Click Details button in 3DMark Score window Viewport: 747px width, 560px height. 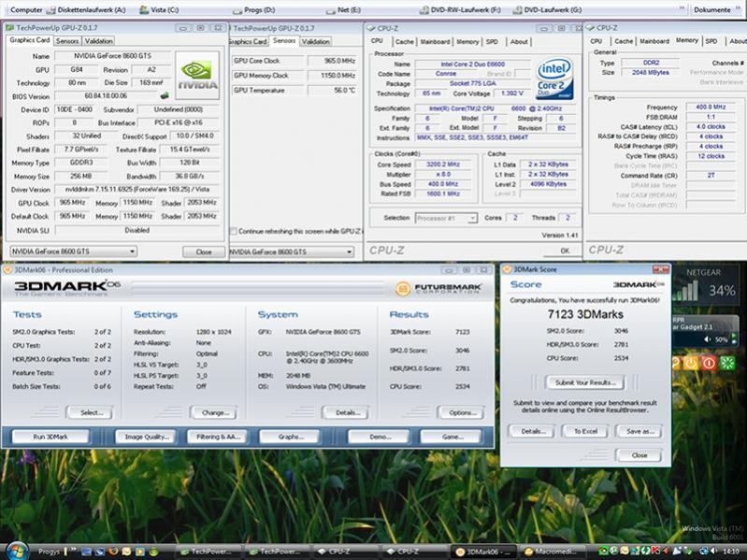532,431
